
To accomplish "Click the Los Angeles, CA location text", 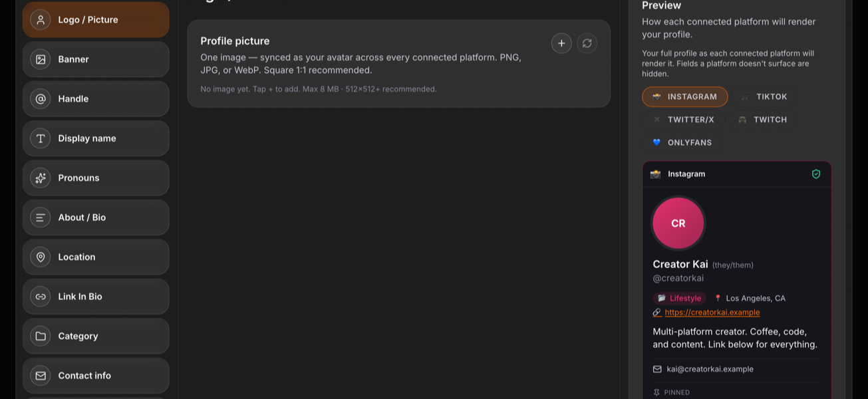I will [x=756, y=299].
